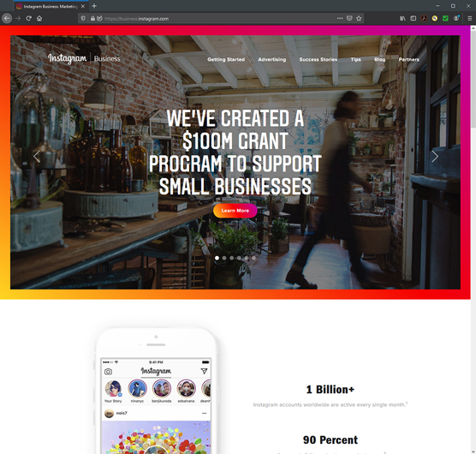Bookmark this page with the star icon
476x454 pixels.
click(359, 19)
